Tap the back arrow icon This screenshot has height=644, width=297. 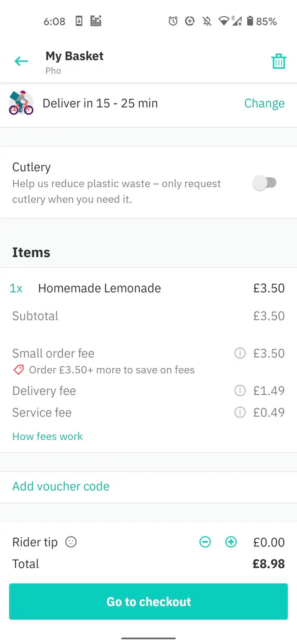pyautogui.click(x=21, y=61)
